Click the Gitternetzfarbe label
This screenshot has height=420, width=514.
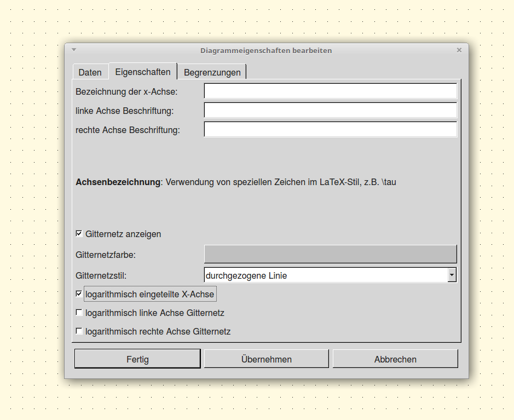pos(106,255)
